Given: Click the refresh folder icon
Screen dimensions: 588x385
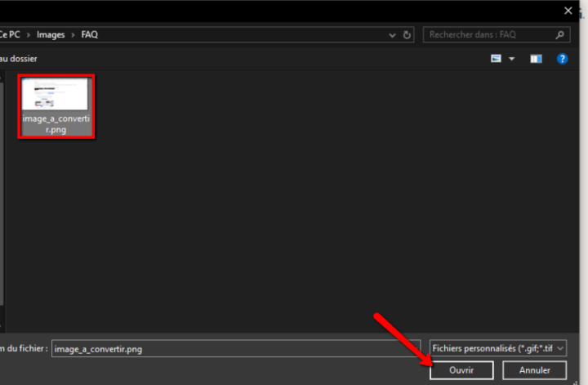Looking at the screenshot, I should (x=408, y=35).
